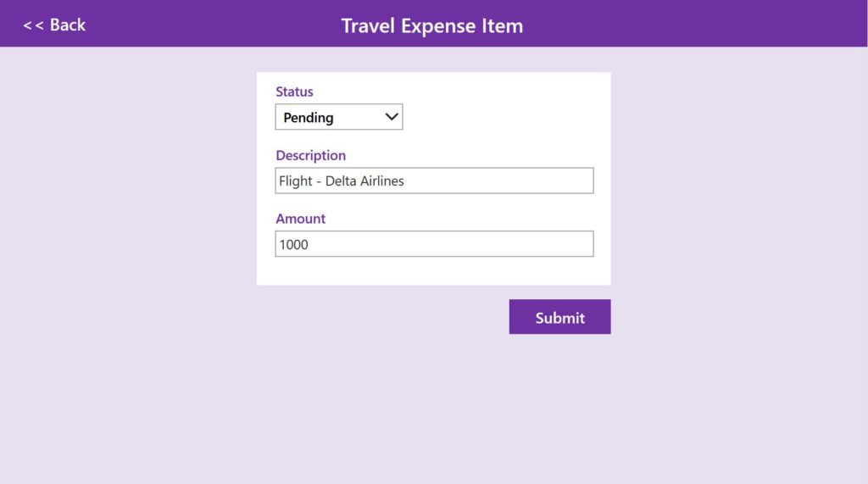Click the chevron arrow in the Status box
868x484 pixels.
(x=392, y=117)
